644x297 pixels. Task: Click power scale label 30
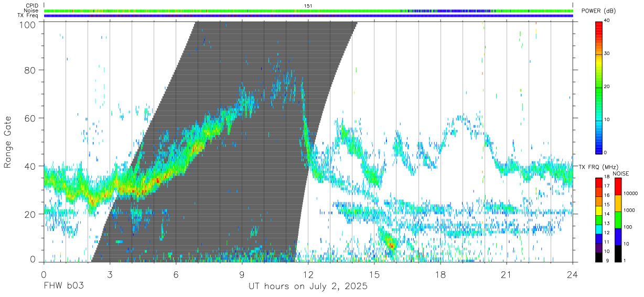pyautogui.click(x=607, y=53)
